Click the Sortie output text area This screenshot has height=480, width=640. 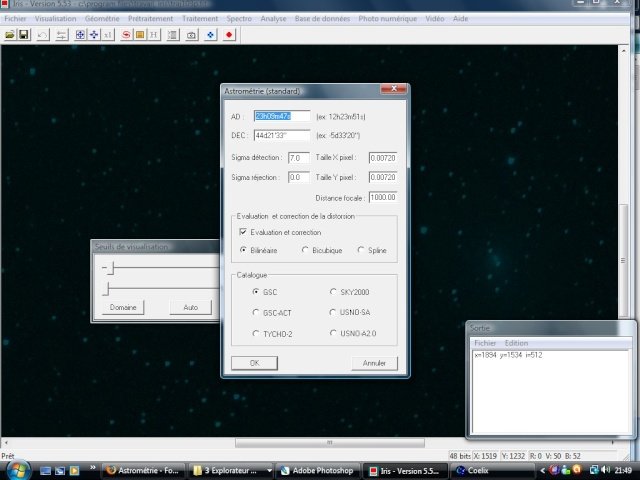click(x=550, y=391)
